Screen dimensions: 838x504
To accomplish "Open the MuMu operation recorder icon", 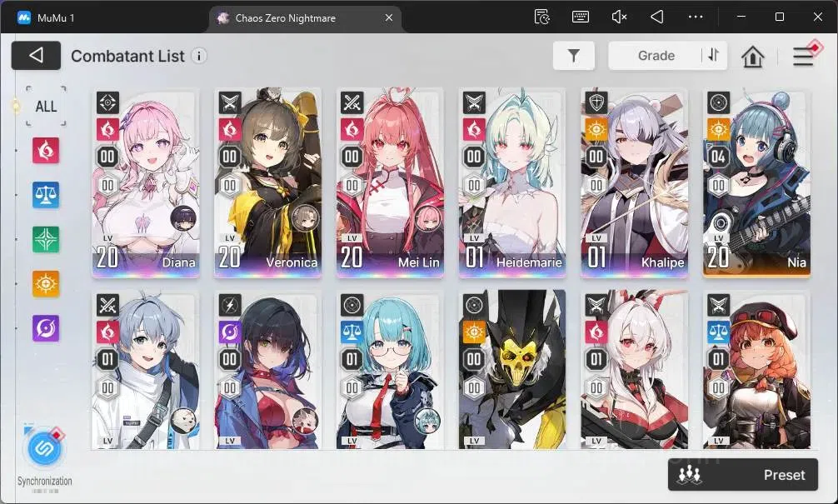I will [542, 17].
